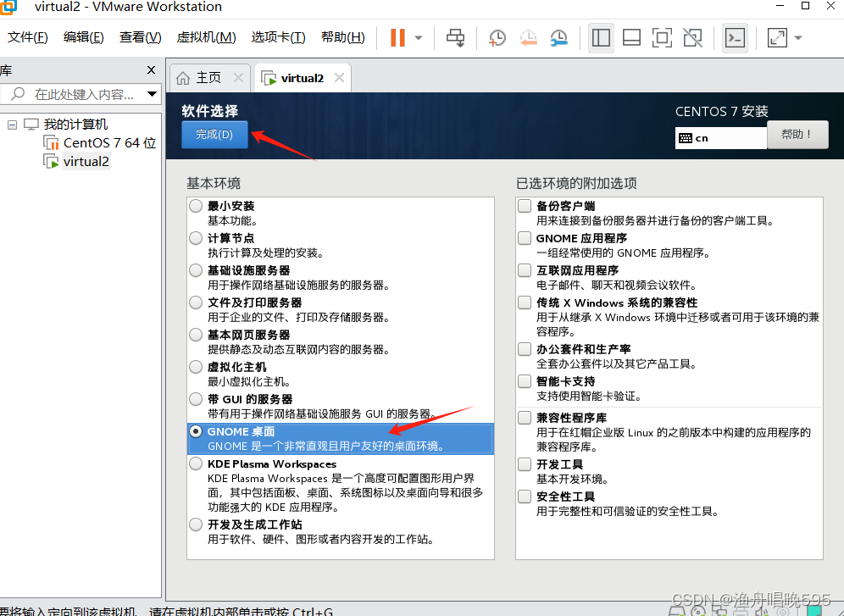Open the library search dropdown arrow
Image resolution: width=844 pixels, height=616 pixels.
[x=153, y=94]
